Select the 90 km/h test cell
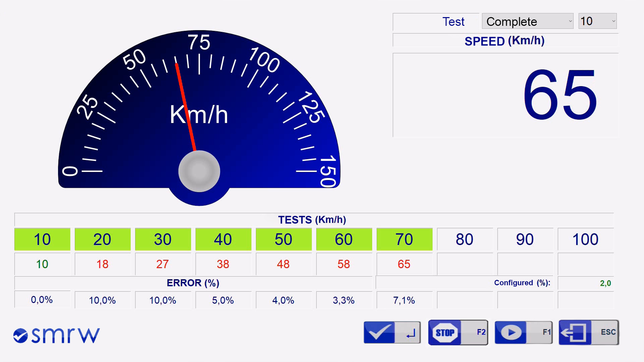Viewport: 644px width, 362px height. pos(525,239)
